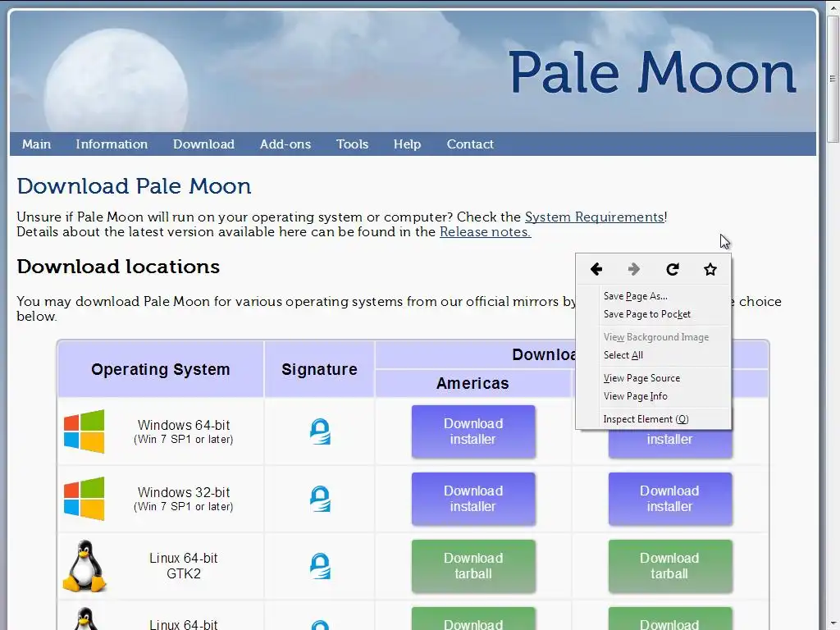Choose Inspect Element (Q)
This screenshot has width=840, height=630.
pos(646,419)
